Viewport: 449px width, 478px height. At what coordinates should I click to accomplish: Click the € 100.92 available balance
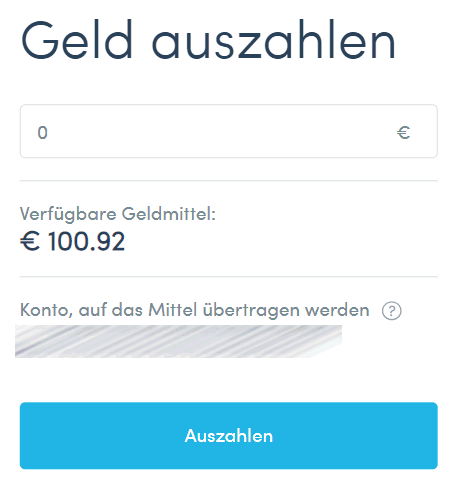[72, 241]
